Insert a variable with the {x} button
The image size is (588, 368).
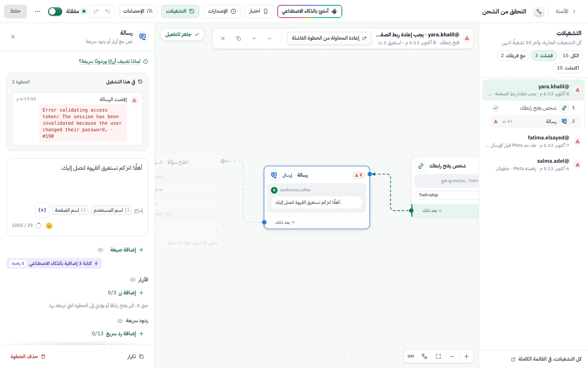tap(42, 210)
